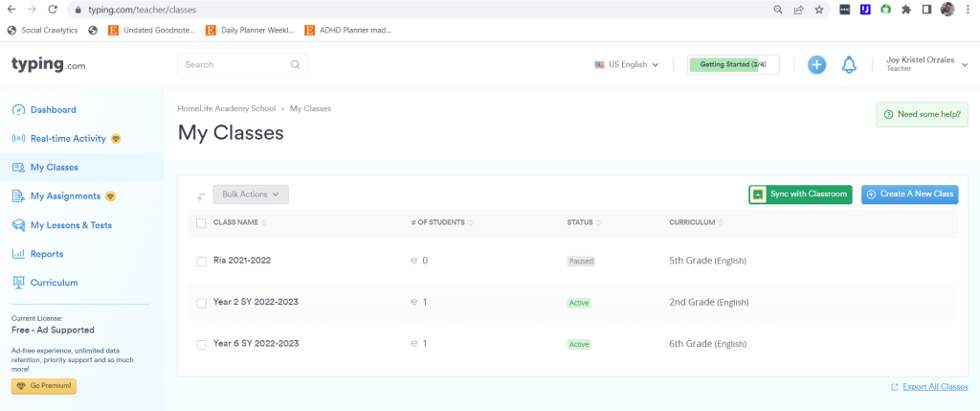
Task: Open Reports from the sidebar
Action: 47,254
